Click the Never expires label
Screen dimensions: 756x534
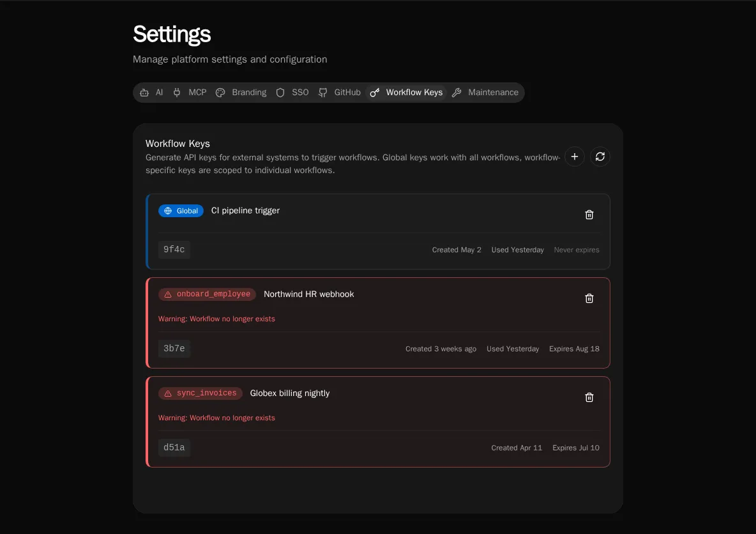click(x=577, y=250)
